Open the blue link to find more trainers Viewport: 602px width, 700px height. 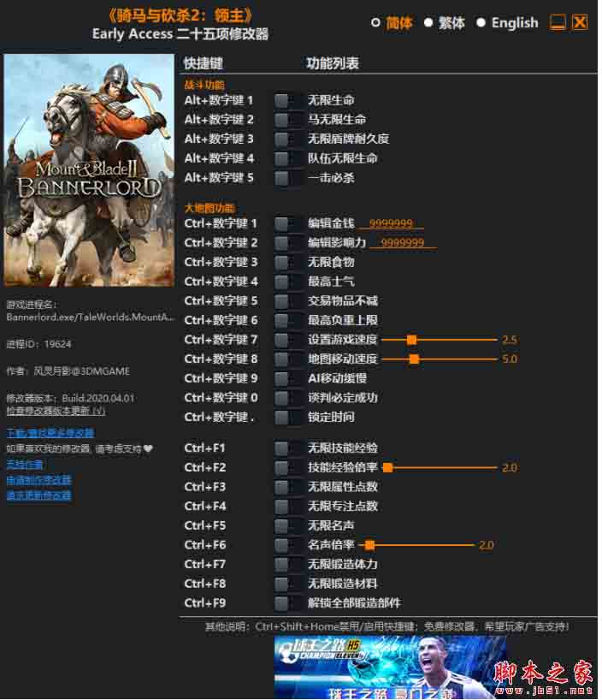tap(50, 433)
